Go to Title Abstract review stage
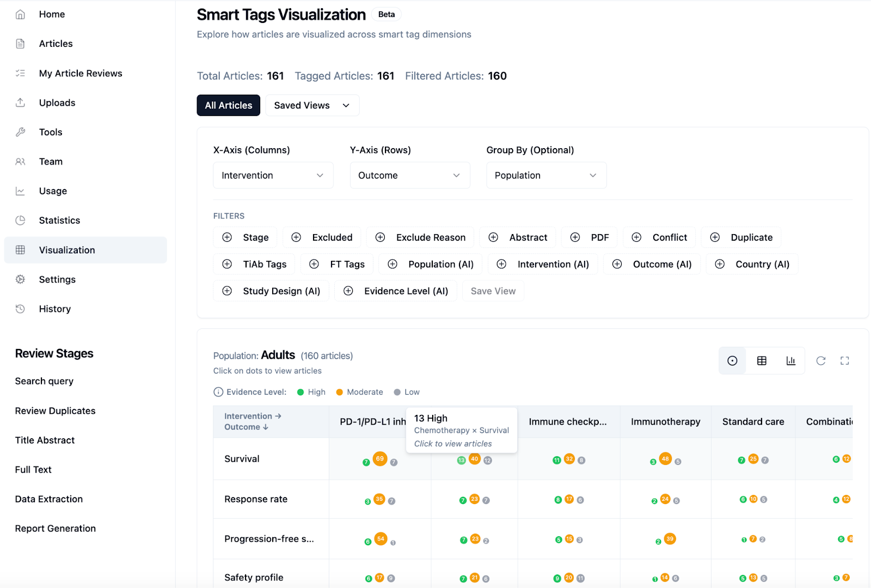This screenshot has height=588, width=871. pyautogui.click(x=45, y=440)
